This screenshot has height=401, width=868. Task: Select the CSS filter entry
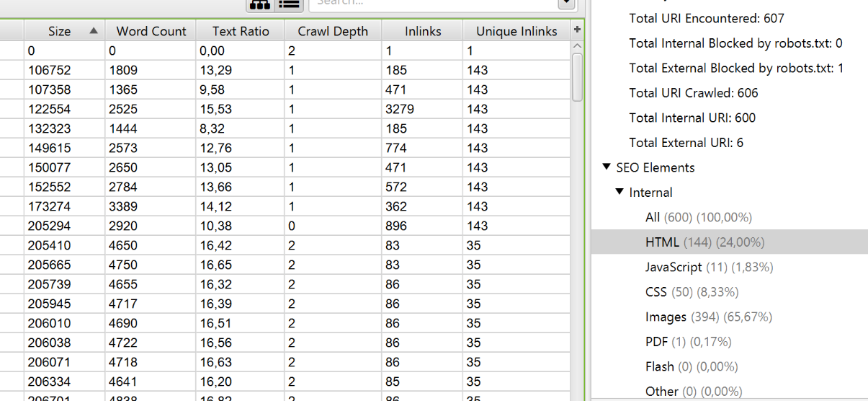[656, 292]
